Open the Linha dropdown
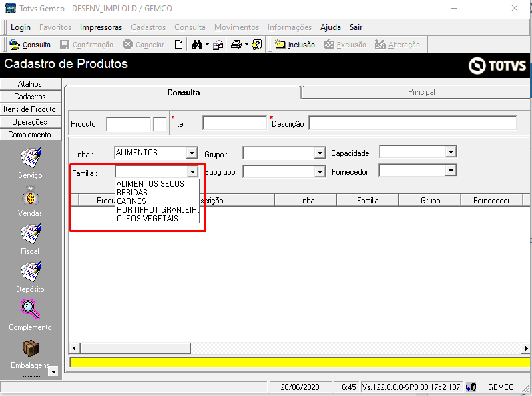 coord(192,153)
